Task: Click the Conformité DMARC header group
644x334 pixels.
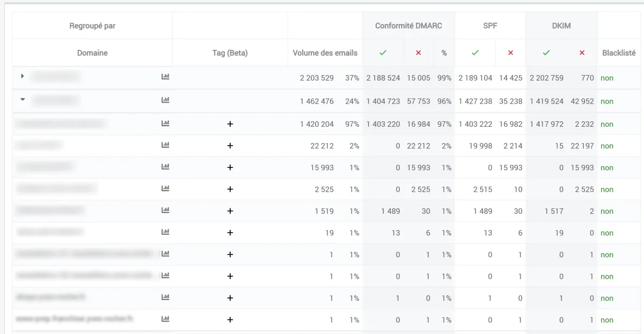Action: [408, 26]
